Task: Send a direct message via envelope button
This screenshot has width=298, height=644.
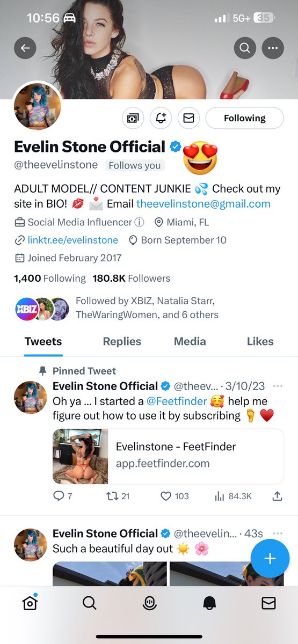Action: tap(188, 118)
